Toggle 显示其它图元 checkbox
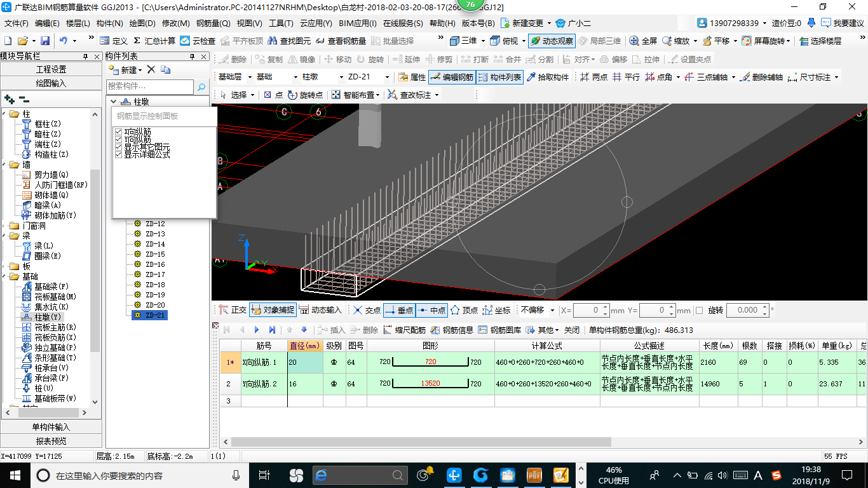The height and width of the screenshot is (488, 868). (x=118, y=147)
